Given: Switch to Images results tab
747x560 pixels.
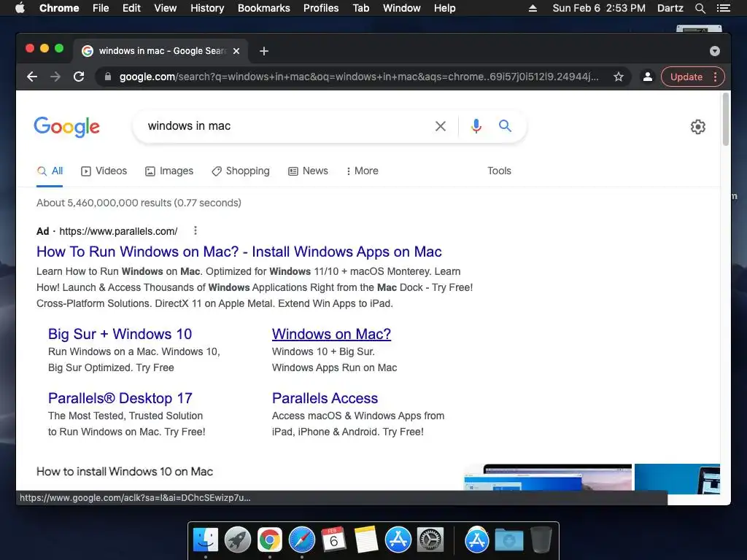Looking at the screenshot, I should point(169,171).
